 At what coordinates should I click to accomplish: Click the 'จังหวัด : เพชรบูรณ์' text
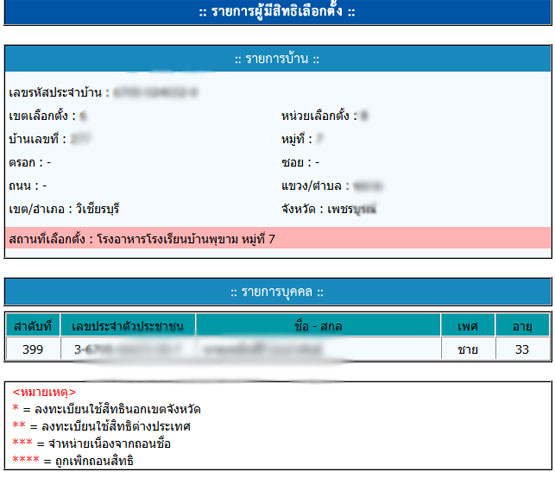tap(328, 209)
